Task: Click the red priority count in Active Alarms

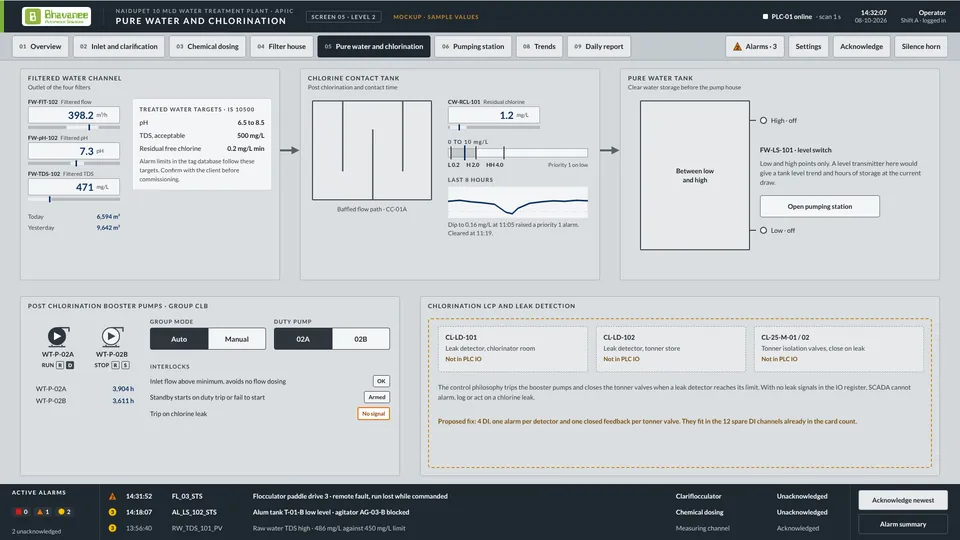Action: [x=21, y=512]
